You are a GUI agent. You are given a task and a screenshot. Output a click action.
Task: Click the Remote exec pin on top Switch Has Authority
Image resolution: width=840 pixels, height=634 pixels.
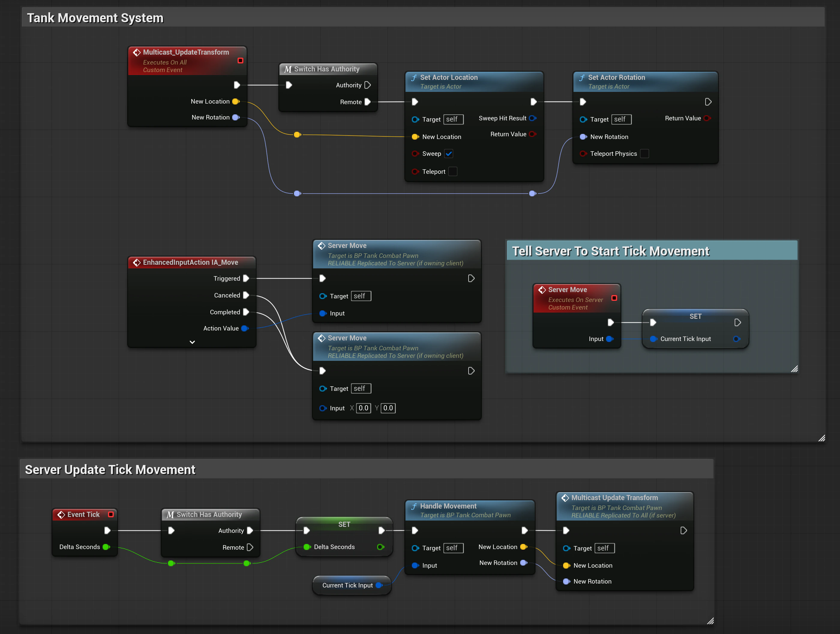[x=367, y=102]
